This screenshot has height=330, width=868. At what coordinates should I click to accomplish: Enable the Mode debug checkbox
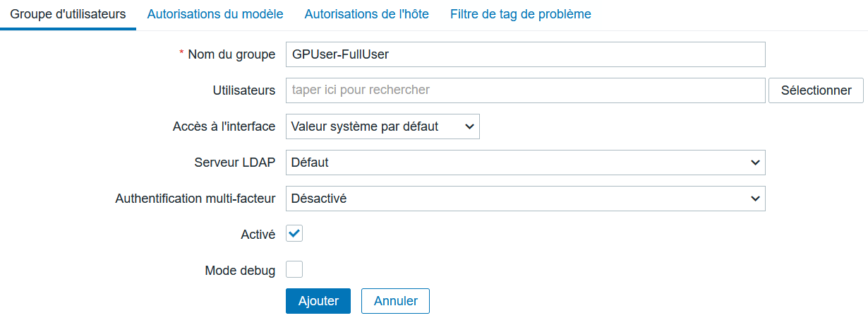pos(294,269)
